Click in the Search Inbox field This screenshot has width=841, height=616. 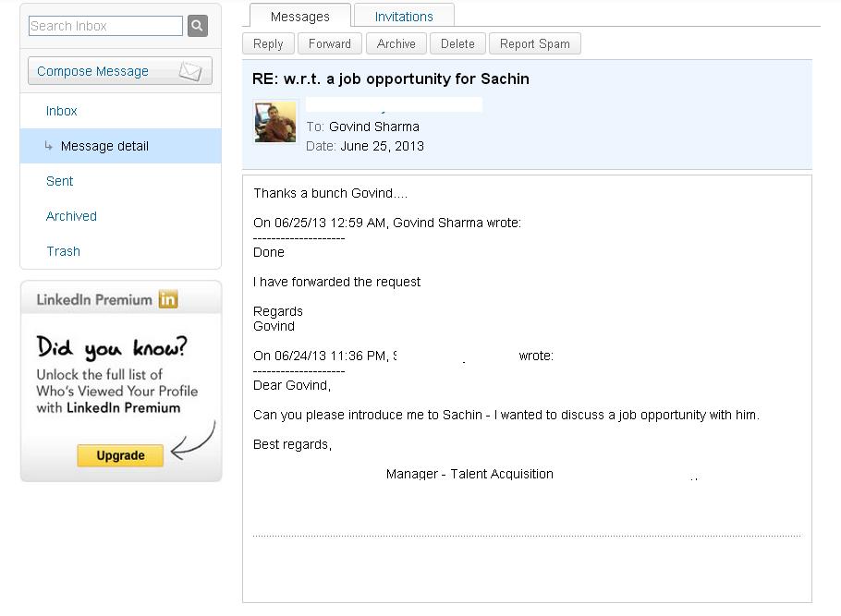(x=105, y=26)
